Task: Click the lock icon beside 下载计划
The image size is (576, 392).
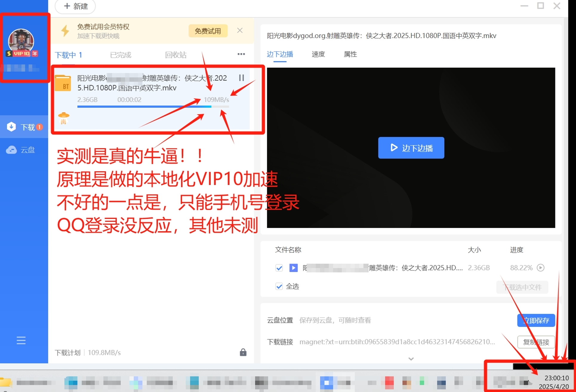Action: pos(243,352)
